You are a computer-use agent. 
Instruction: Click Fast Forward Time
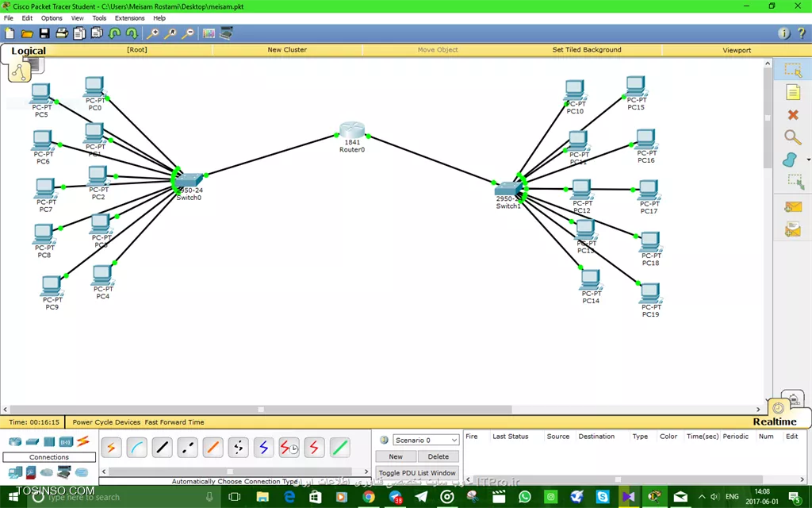click(174, 422)
